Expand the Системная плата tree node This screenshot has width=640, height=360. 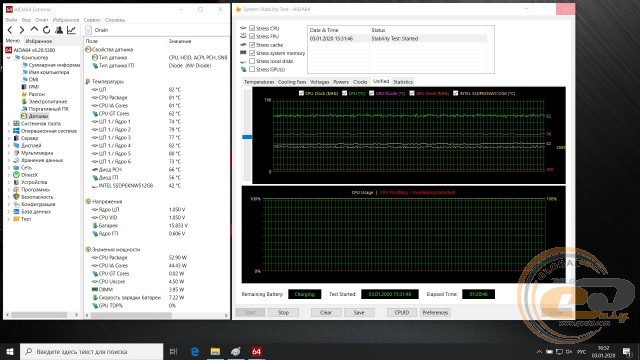pos(9,123)
